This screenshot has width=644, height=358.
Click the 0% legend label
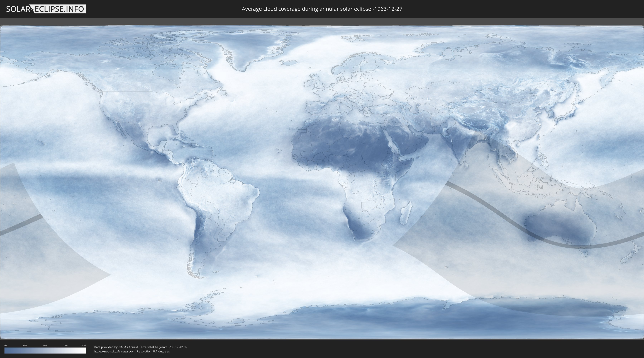coord(6,345)
